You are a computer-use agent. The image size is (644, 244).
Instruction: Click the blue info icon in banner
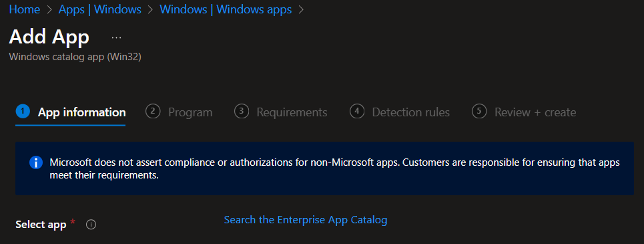point(36,162)
